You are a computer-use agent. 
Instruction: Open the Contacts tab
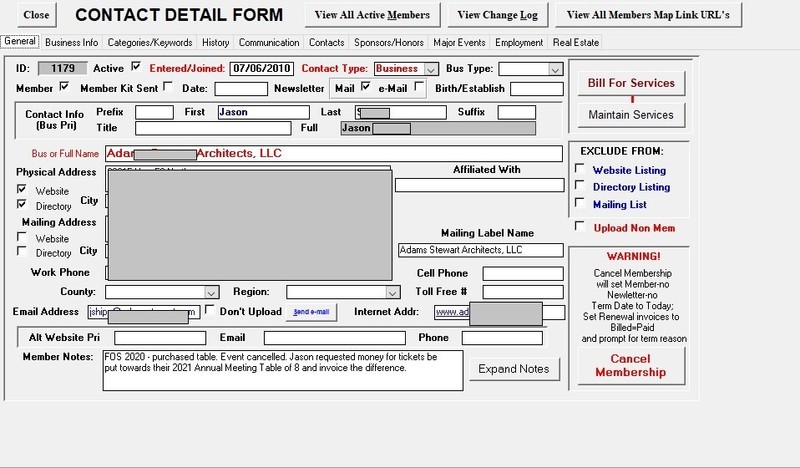coord(327,42)
